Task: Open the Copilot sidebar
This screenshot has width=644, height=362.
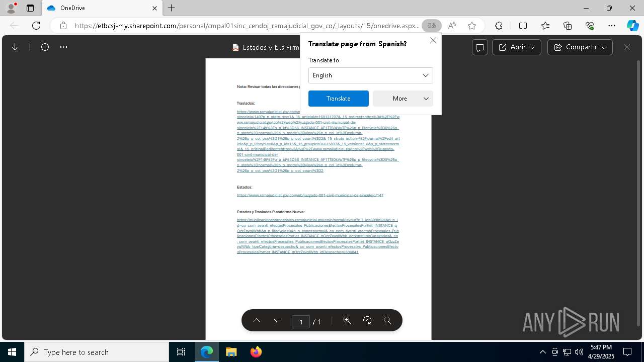Action: (x=632, y=26)
